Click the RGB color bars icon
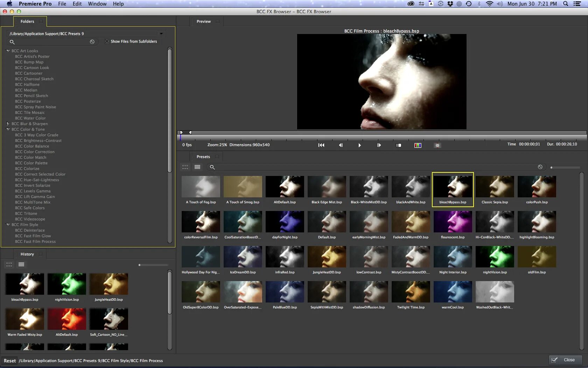Screen dimensions: 588x368 (x=418, y=145)
